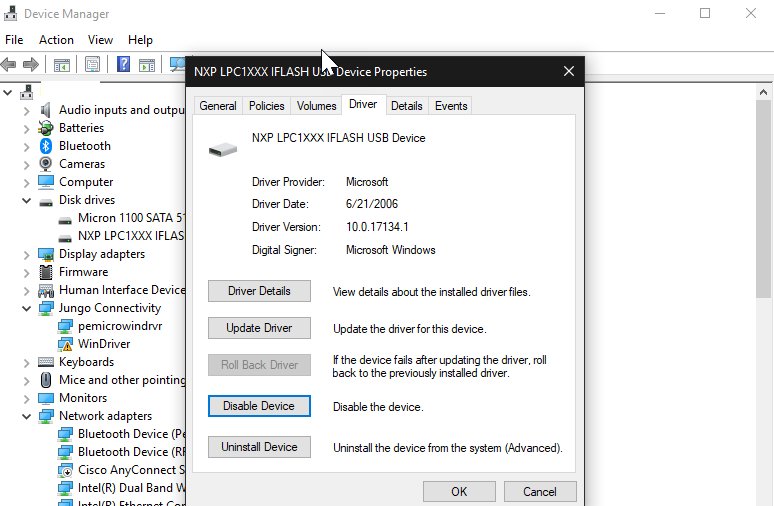Click the Driver Version value 10.0.17134.1
The height and width of the screenshot is (506, 774).
tap(377, 227)
